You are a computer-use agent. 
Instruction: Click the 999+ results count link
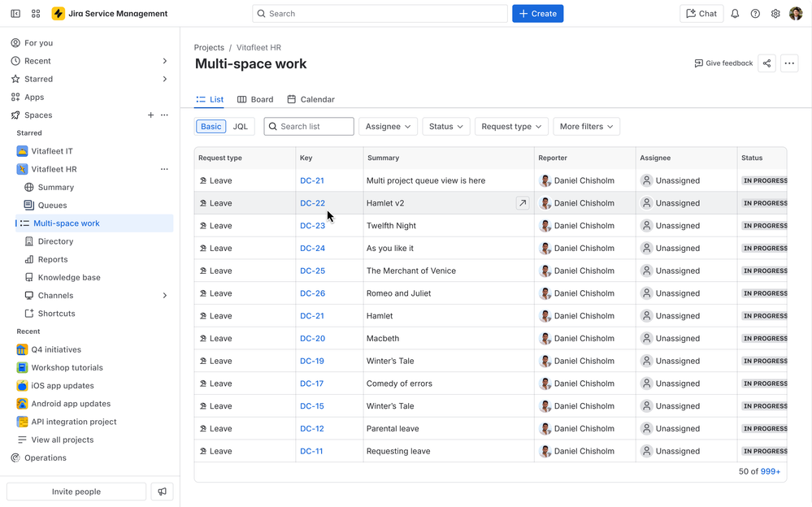[770, 471]
